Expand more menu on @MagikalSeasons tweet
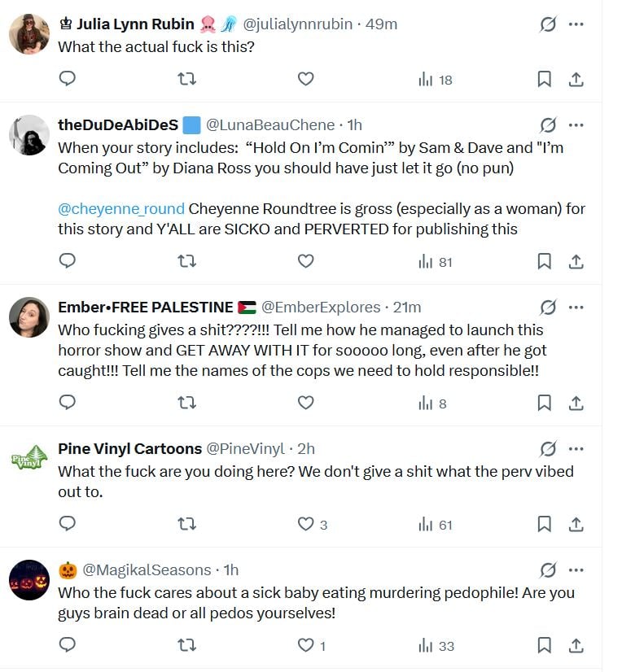The image size is (622, 672). 576,570
